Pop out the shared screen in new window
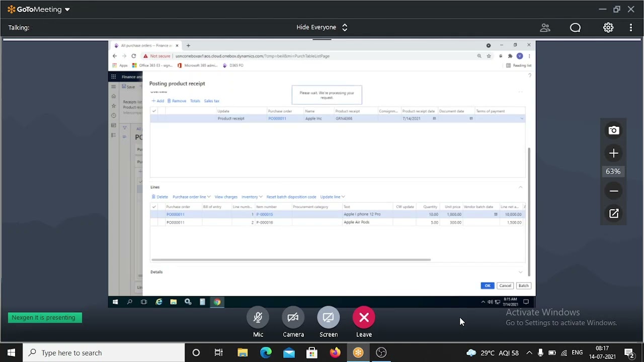Viewport: 644px width, 362px height. coord(613,214)
